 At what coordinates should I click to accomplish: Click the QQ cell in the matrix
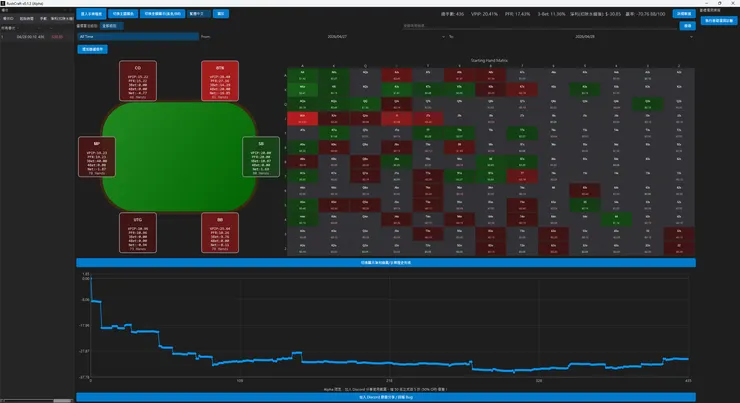[365, 104]
